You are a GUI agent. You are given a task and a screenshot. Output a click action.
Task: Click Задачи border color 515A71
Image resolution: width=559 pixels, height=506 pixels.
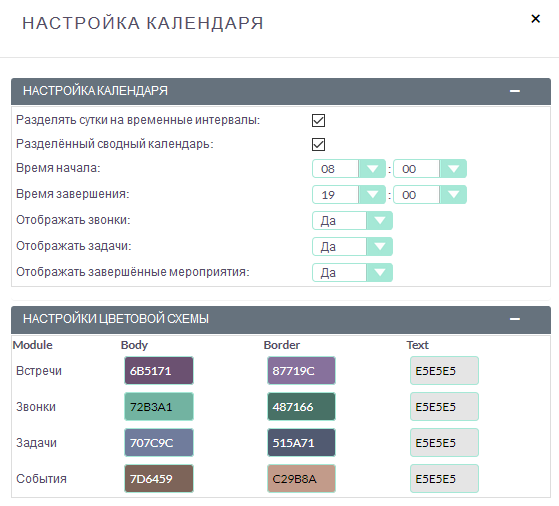[x=301, y=443]
